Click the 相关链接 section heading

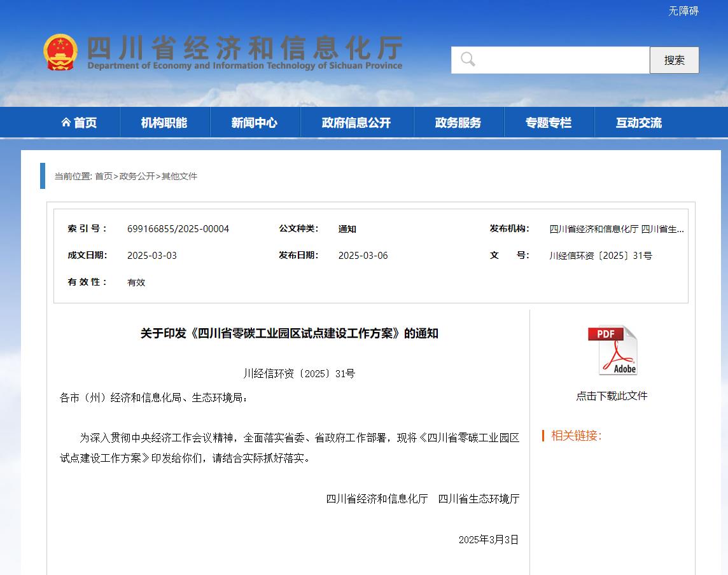[x=576, y=436]
